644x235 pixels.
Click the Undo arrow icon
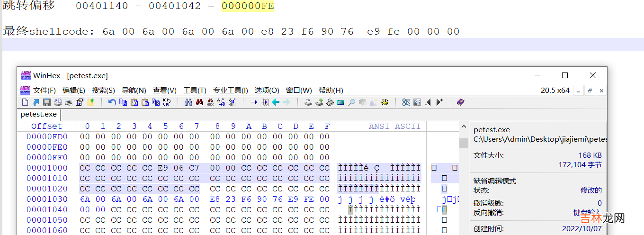click(112, 102)
